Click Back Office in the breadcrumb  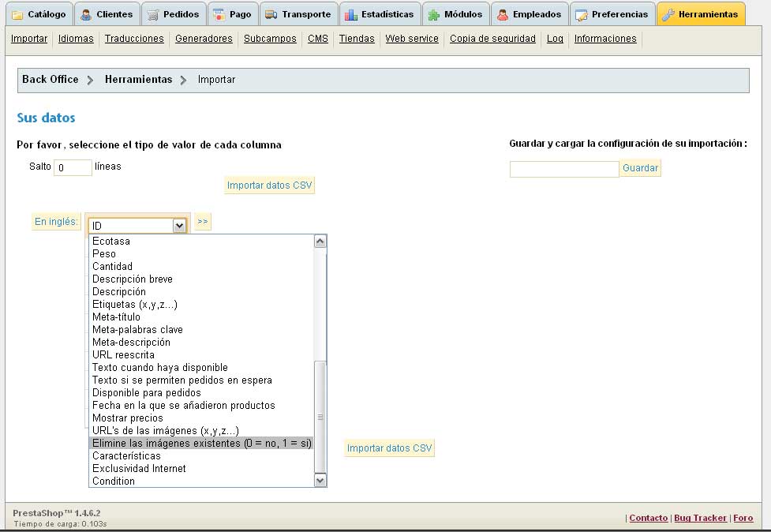51,79
